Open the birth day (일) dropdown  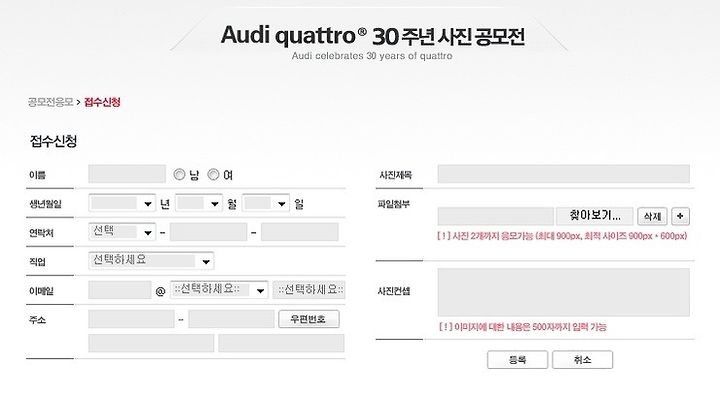(x=266, y=203)
